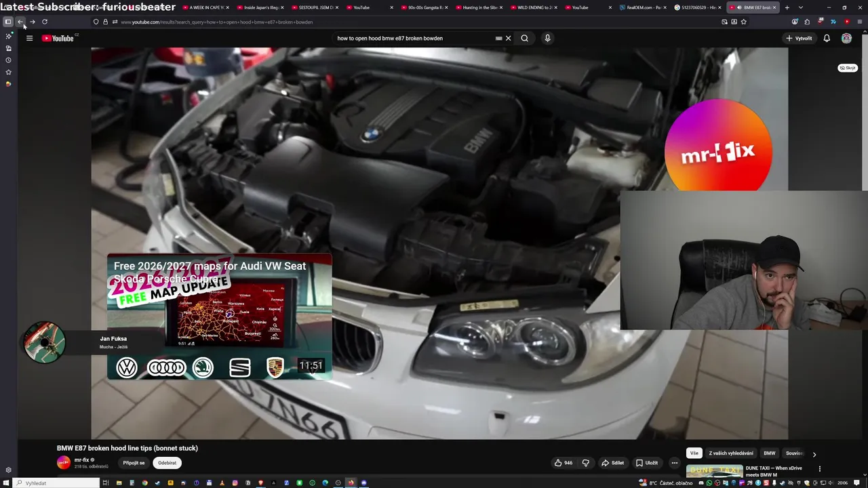Dislike the video with thumbs down
Screen dimensions: 868x488
(586, 463)
